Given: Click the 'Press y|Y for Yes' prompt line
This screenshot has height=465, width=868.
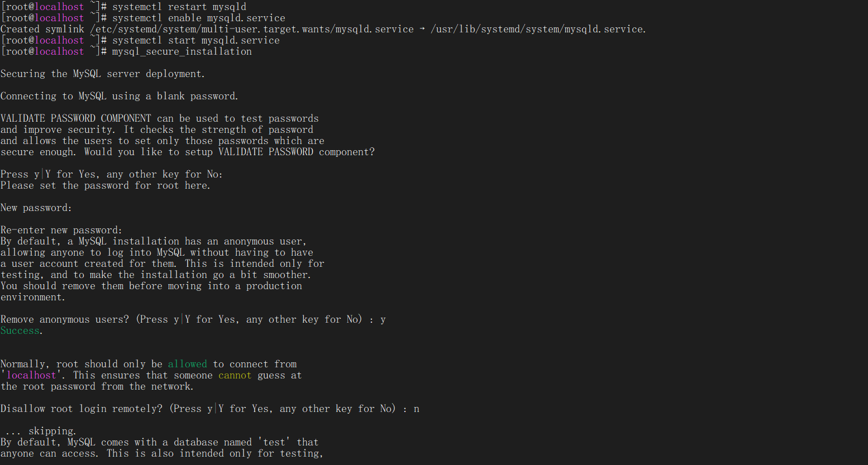Looking at the screenshot, I should click(x=112, y=174).
